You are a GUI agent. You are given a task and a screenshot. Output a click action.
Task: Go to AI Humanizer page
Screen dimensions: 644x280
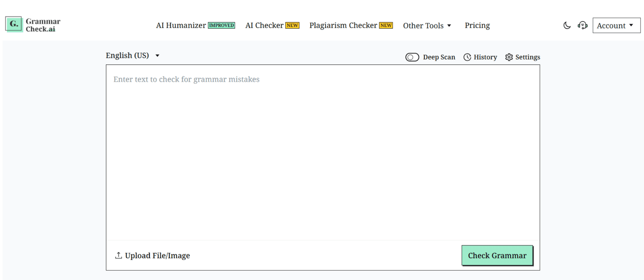(x=181, y=25)
